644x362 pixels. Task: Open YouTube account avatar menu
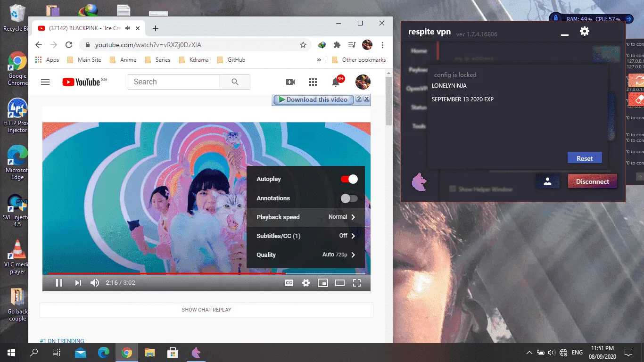[363, 82]
